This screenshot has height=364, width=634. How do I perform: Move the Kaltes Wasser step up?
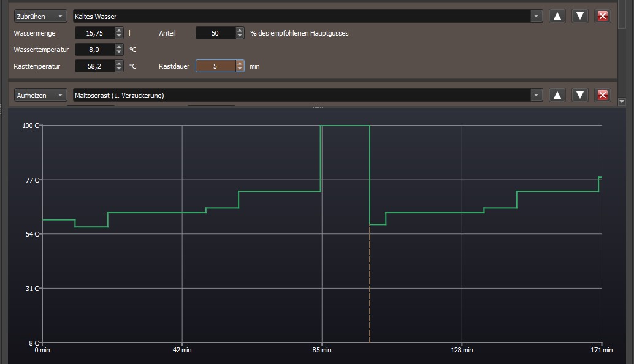557,17
